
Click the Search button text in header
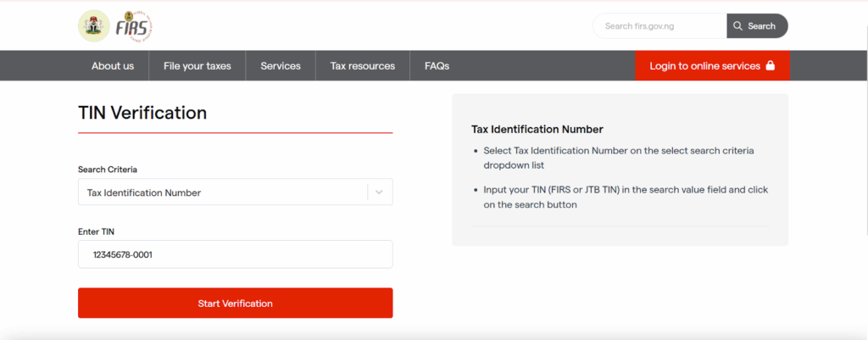click(x=761, y=26)
